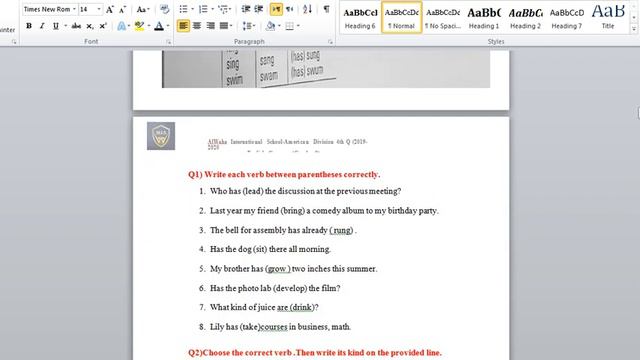Screen dimensions: 640x360
Task: Create a multilevel list
Action: pyautogui.click(x=223, y=9)
